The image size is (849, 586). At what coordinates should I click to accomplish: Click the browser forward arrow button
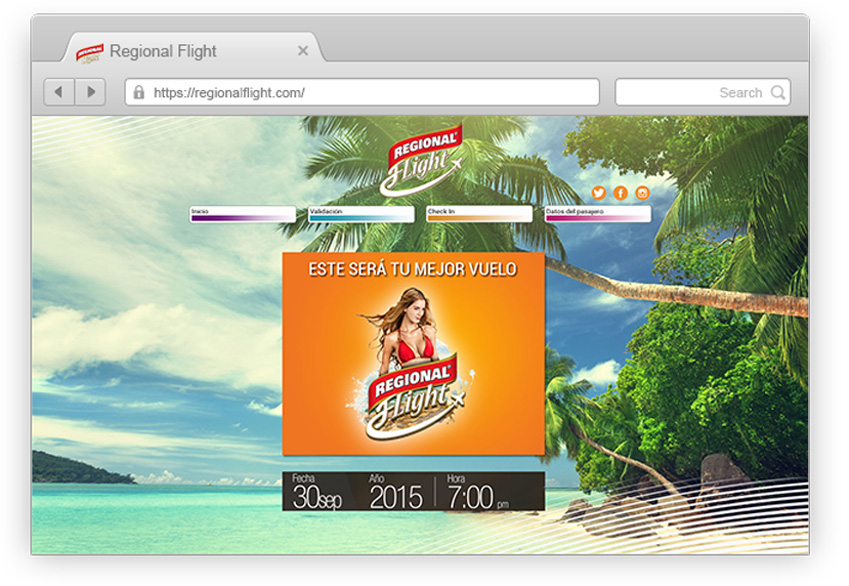click(x=90, y=92)
